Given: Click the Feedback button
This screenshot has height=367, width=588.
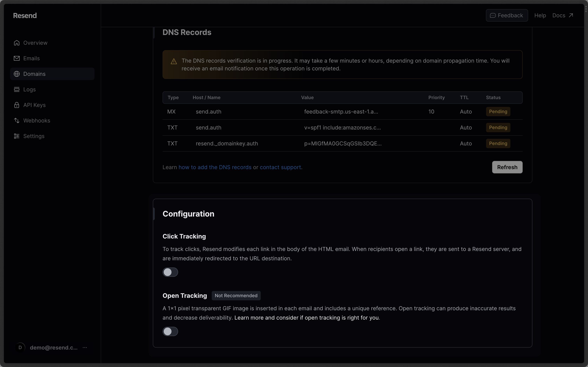Looking at the screenshot, I should coord(507,16).
